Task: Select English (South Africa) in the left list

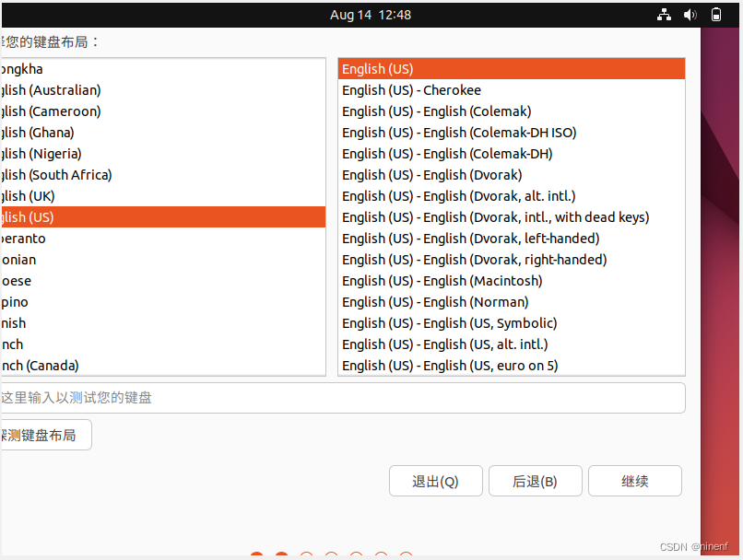Action: coord(163,175)
